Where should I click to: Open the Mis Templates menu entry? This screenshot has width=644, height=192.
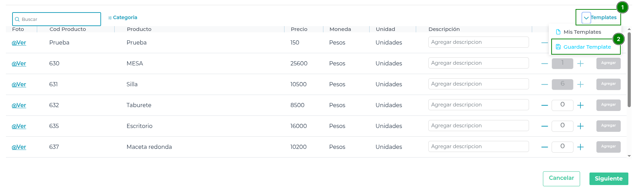click(582, 32)
